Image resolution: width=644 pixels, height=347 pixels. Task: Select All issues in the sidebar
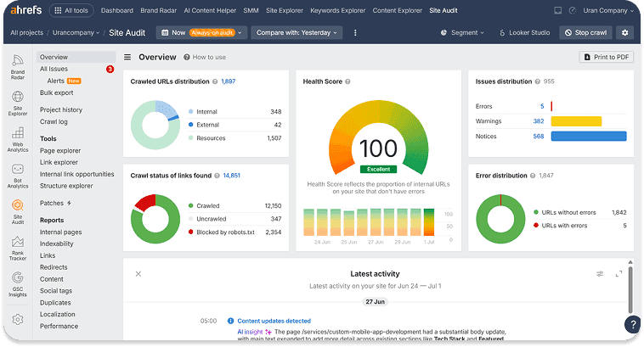pyautogui.click(x=54, y=69)
